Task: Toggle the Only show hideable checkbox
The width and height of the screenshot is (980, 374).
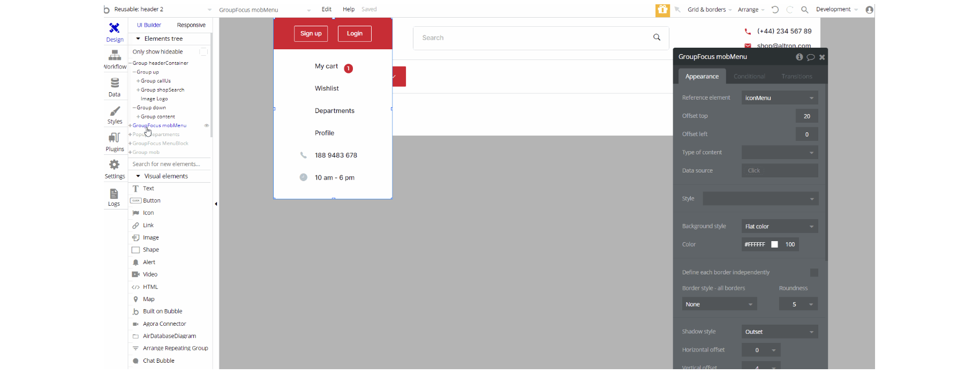Action: [203, 51]
